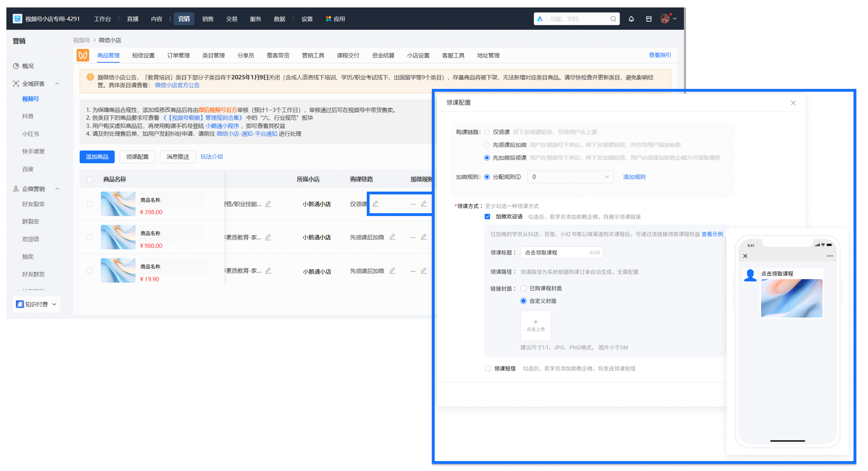Image resolution: width=868 pixels, height=471 pixels.
Task: Click the 添加商品 button
Action: 97,156
